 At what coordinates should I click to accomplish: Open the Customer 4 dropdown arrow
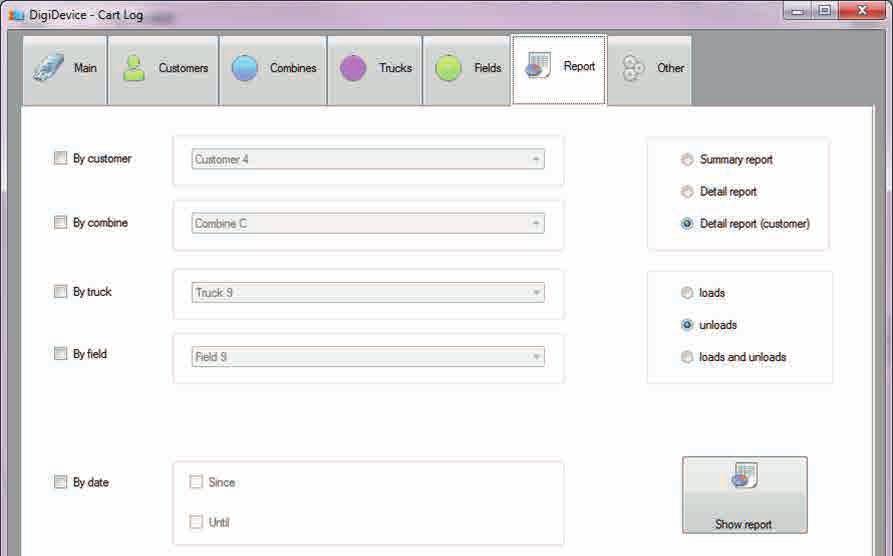click(536, 160)
